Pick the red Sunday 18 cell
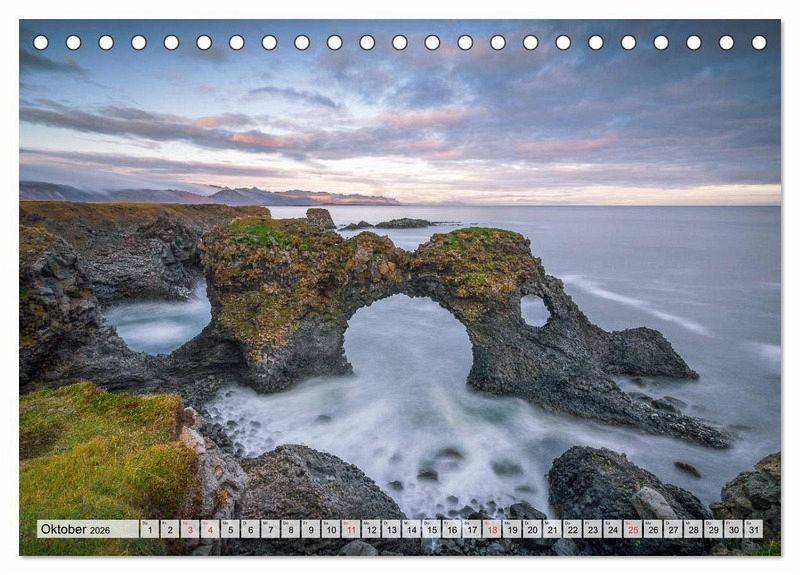This screenshot has width=800, height=575. tap(491, 530)
